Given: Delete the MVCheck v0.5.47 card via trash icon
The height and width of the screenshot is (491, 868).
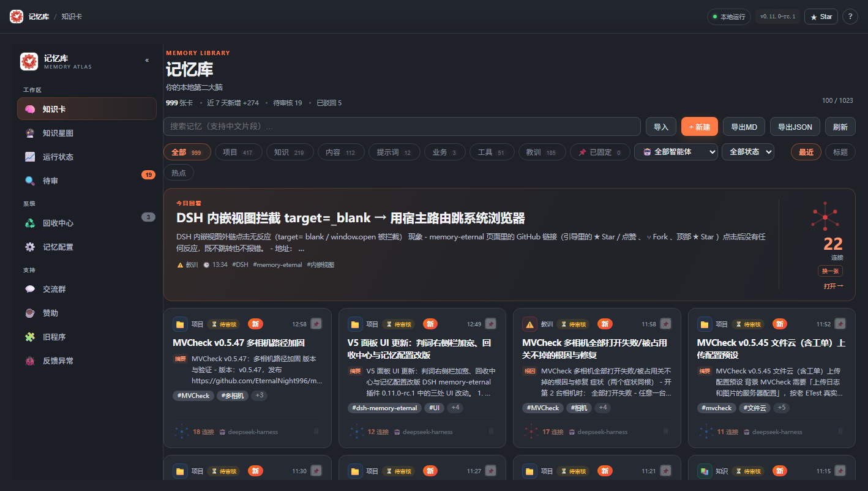Looking at the screenshot, I should 316,432.
